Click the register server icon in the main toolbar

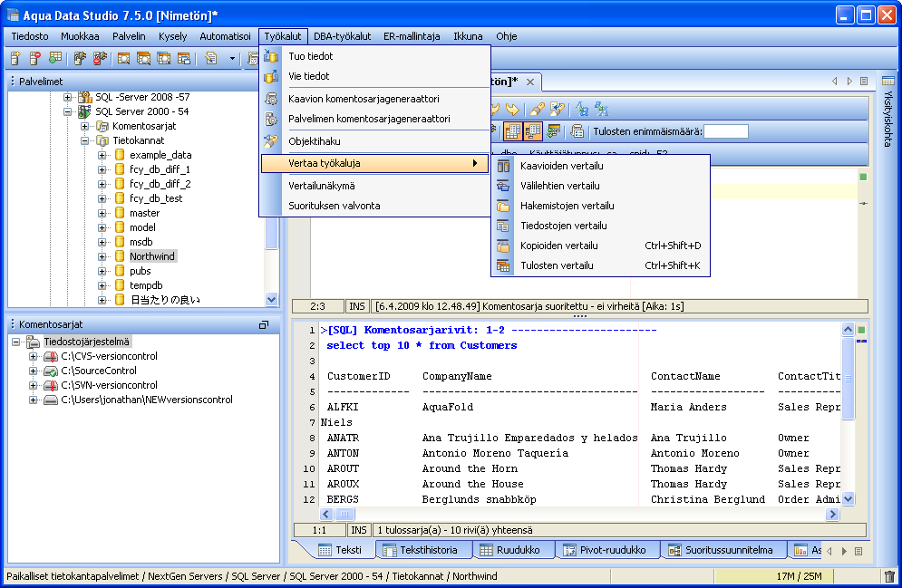(x=16, y=58)
